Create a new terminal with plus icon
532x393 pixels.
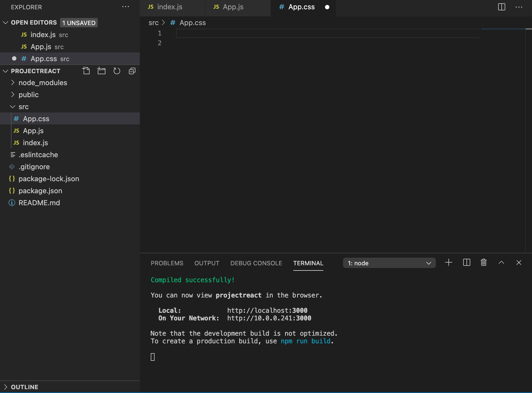[x=449, y=263]
